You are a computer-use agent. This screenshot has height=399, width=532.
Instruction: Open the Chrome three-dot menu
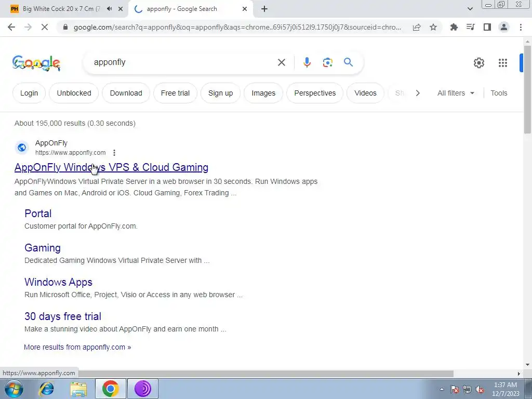tap(521, 27)
